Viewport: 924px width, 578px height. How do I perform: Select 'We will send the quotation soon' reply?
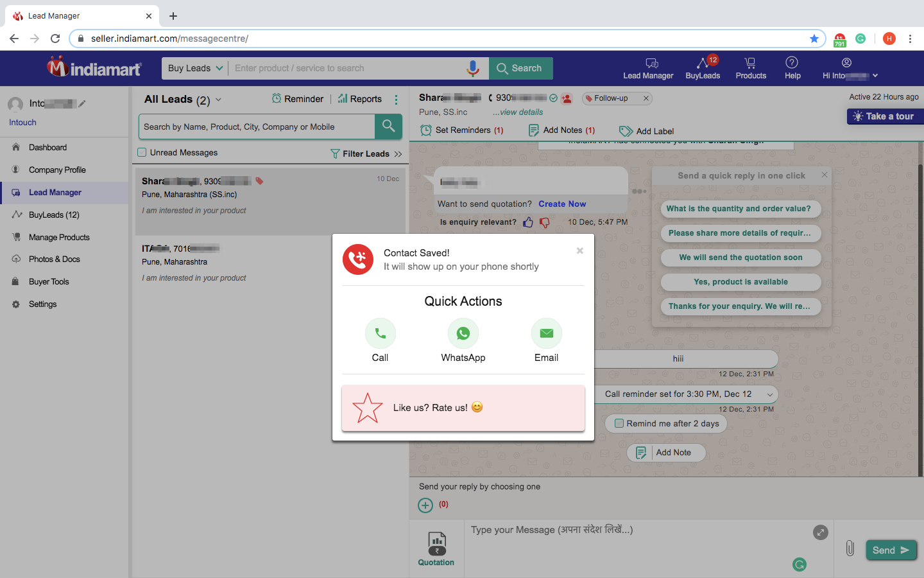[x=740, y=258]
